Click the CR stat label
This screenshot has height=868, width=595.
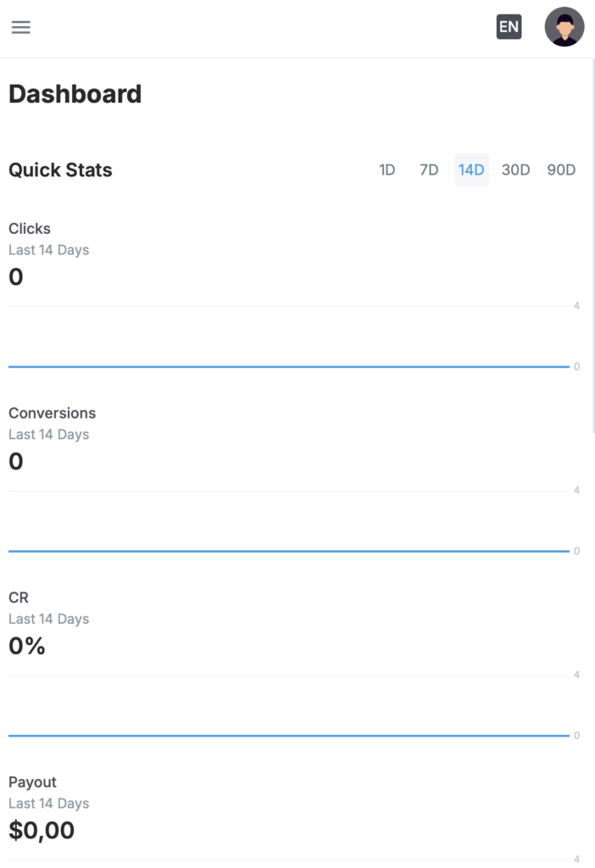click(19, 598)
